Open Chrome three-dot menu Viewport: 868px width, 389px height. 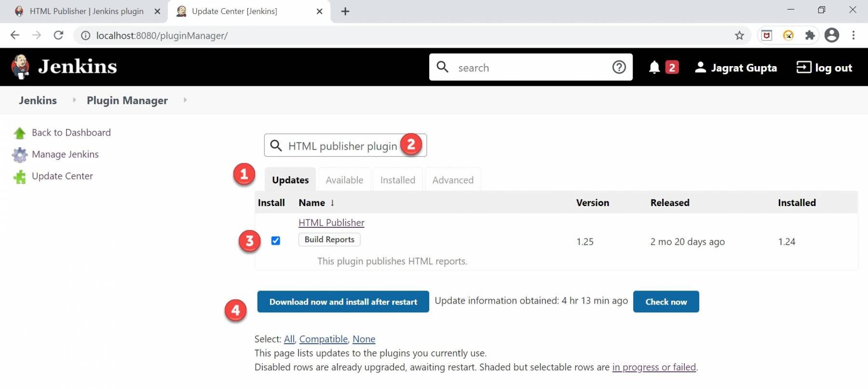(854, 35)
